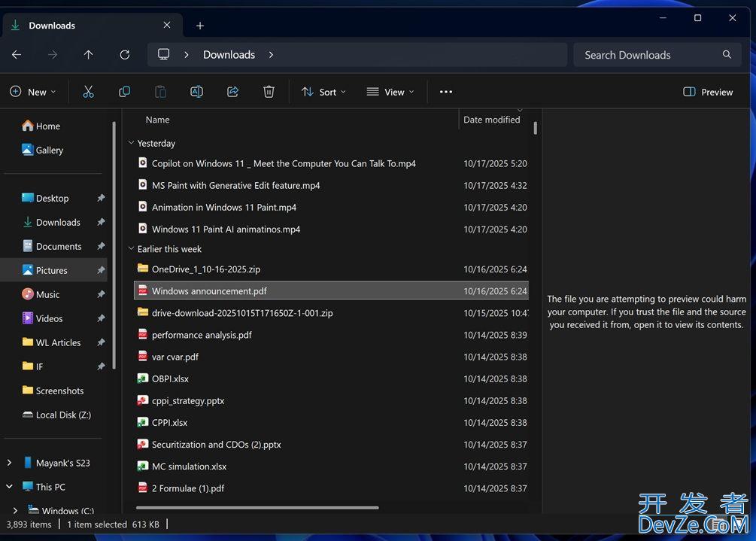Click the Search Downloads input field
Screen dimensions: 756x541
[647, 55]
